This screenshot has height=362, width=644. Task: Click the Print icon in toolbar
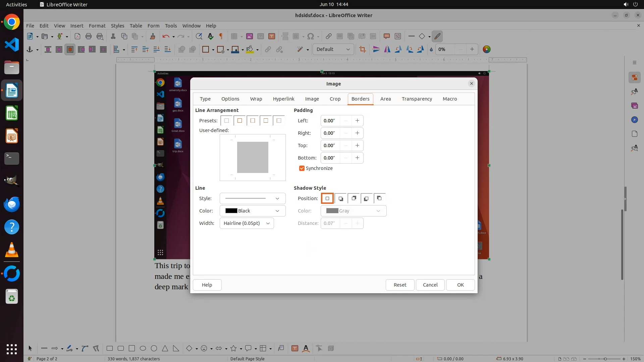(x=89, y=36)
